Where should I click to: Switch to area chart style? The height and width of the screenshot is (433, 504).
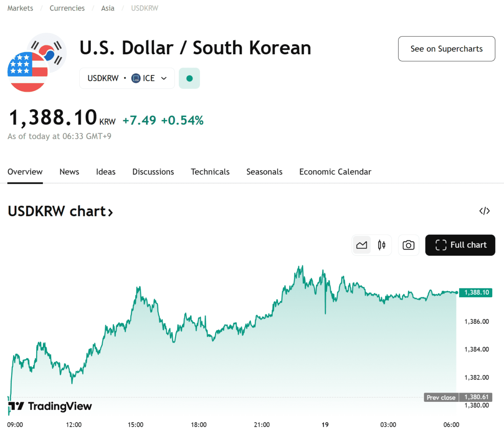click(362, 245)
